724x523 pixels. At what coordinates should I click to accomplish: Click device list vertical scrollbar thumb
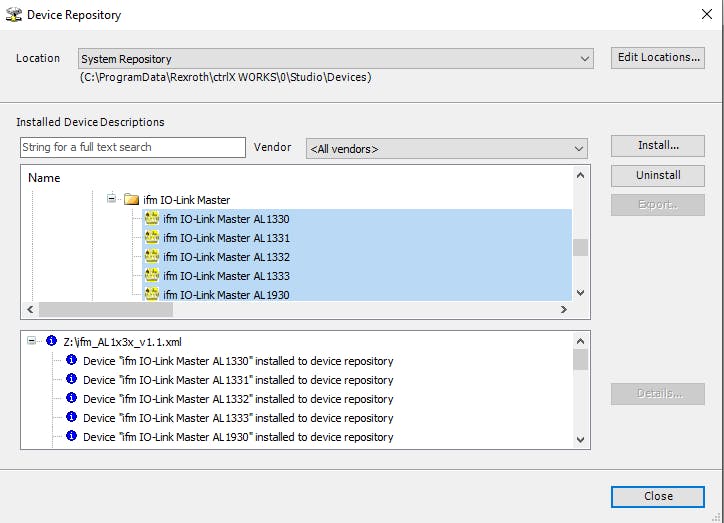580,247
